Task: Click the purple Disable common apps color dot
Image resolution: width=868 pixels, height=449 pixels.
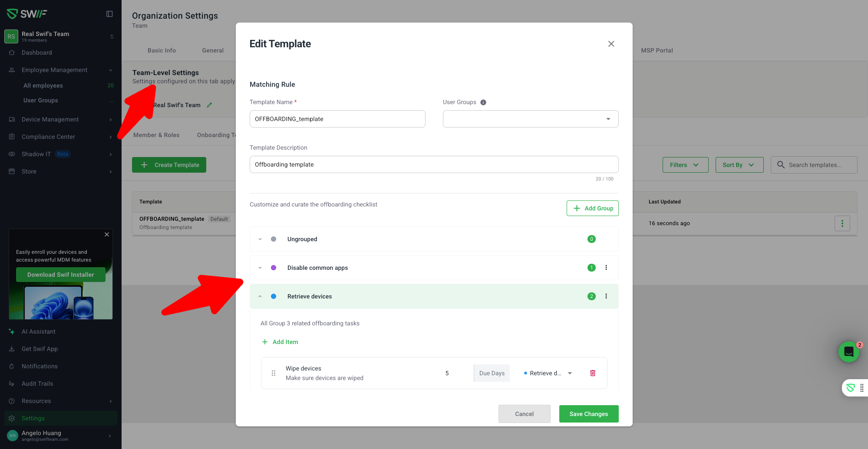Action: click(274, 268)
